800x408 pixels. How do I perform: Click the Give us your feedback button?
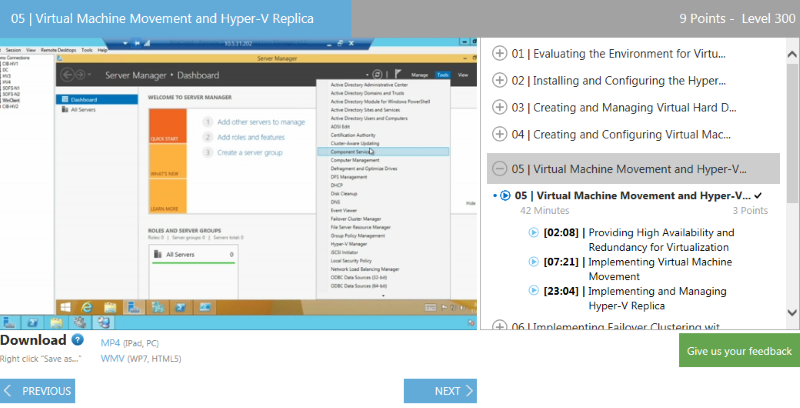pos(739,351)
